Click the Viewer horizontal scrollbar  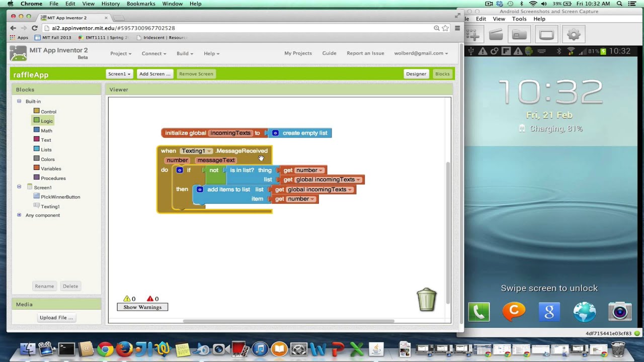288,321
